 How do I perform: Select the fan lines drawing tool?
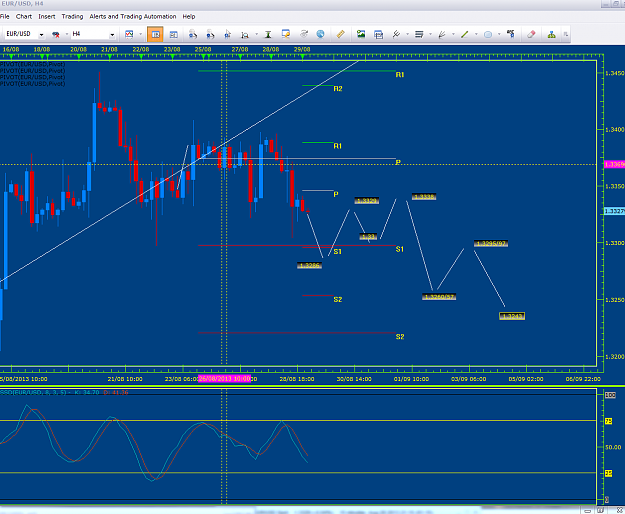point(442,35)
